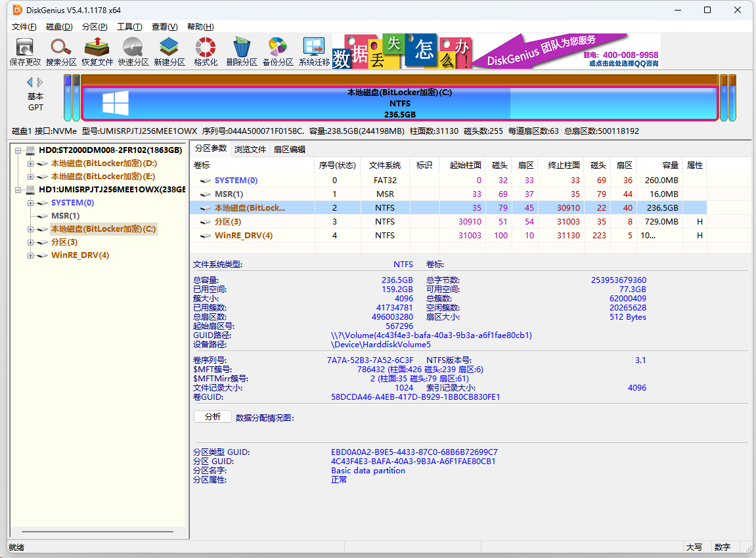The width and height of the screenshot is (756, 558).
Task: Select 分区(3) in the tree
Action: click(64, 242)
